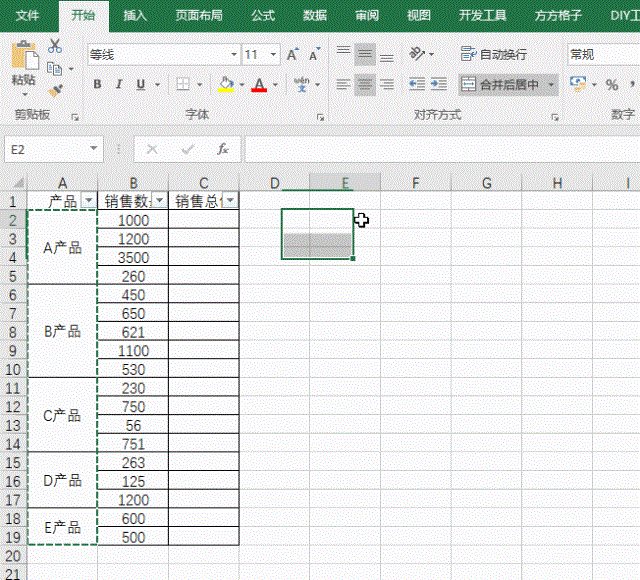
Task: Open the 公式 ribbon tab
Action: point(263,15)
